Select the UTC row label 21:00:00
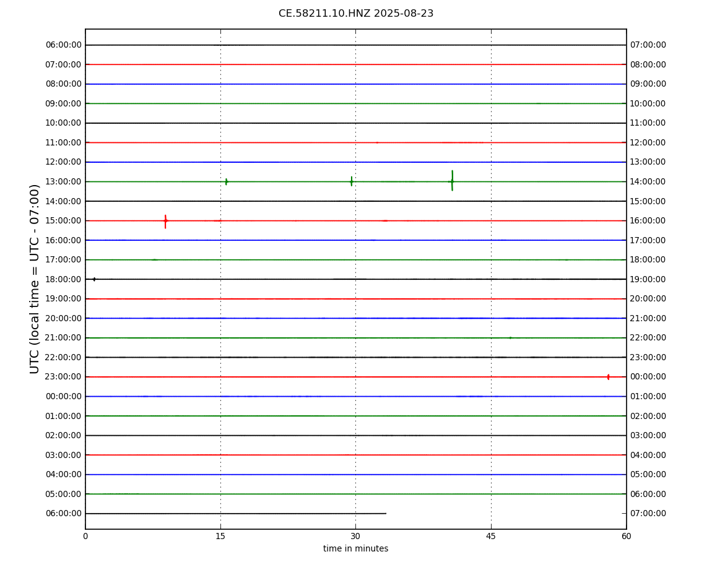Image resolution: width=712 pixels, height=588 pixels. coord(63,338)
